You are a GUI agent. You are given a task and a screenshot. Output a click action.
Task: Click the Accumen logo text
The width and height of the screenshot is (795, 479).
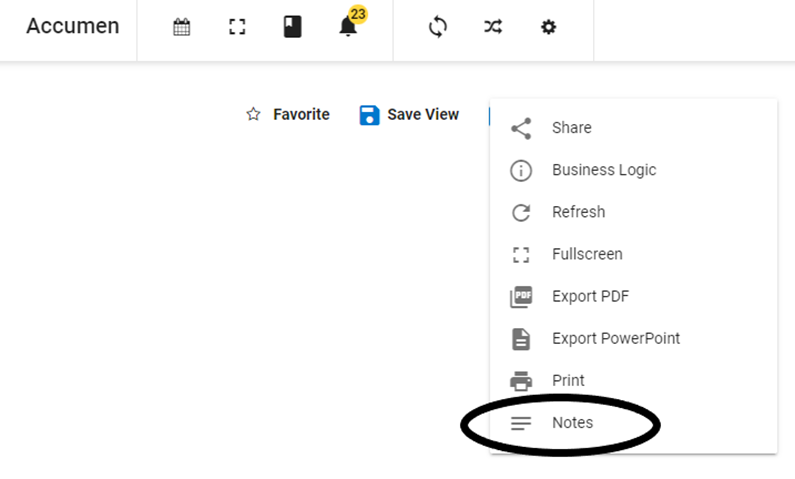tap(72, 27)
